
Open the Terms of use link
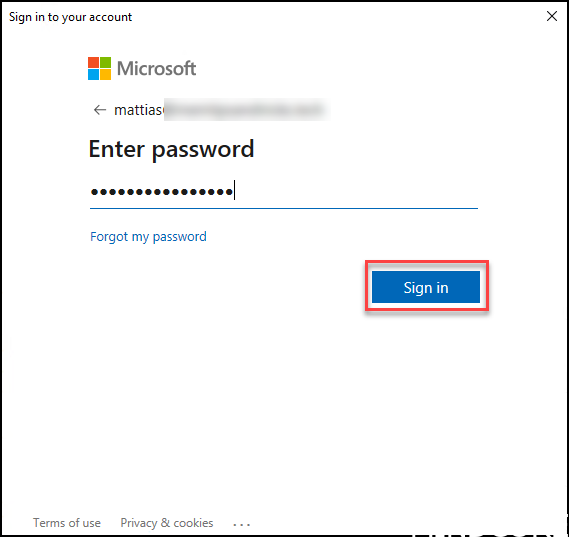point(67,523)
